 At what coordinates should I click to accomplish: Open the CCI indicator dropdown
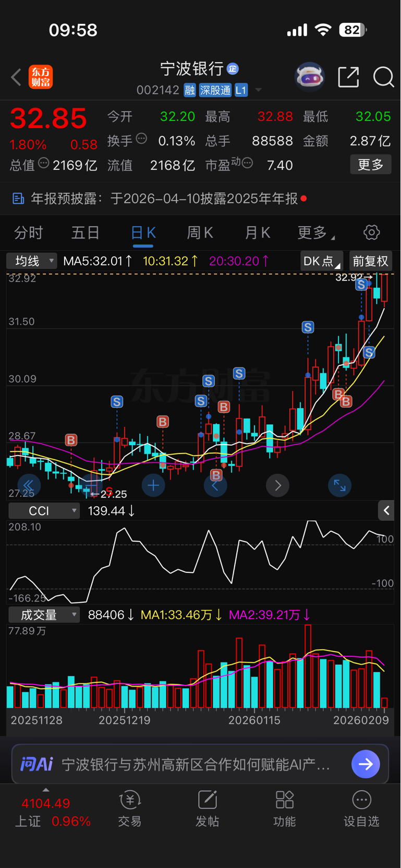coord(44,510)
